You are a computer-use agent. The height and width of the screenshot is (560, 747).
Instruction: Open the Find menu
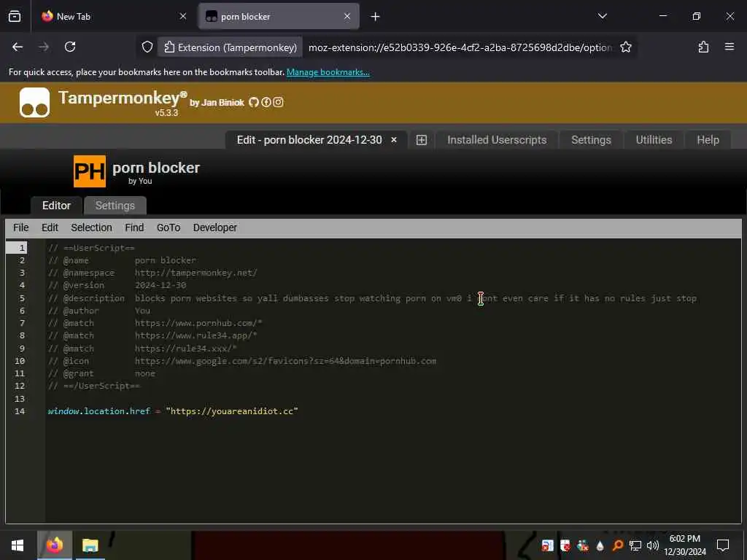(134, 227)
